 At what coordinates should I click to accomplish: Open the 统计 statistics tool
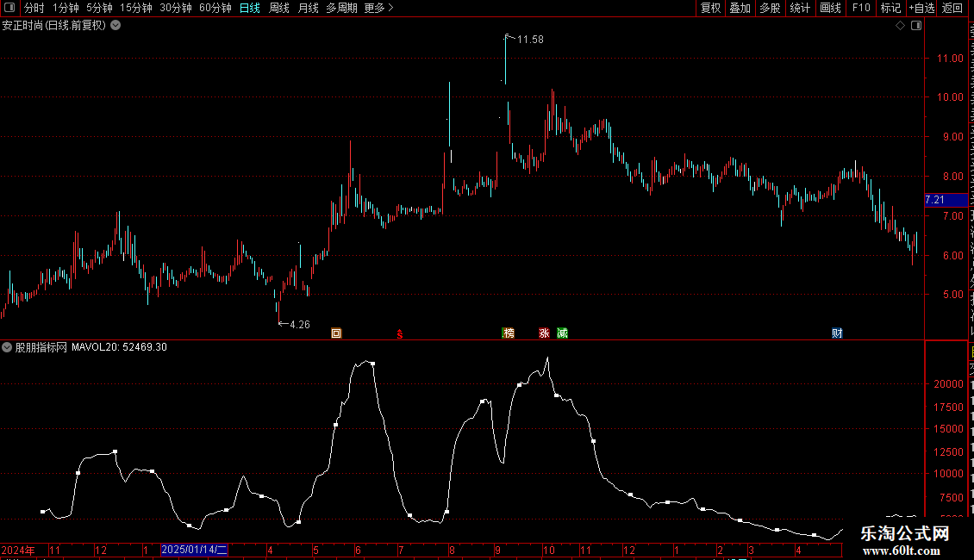coord(800,8)
